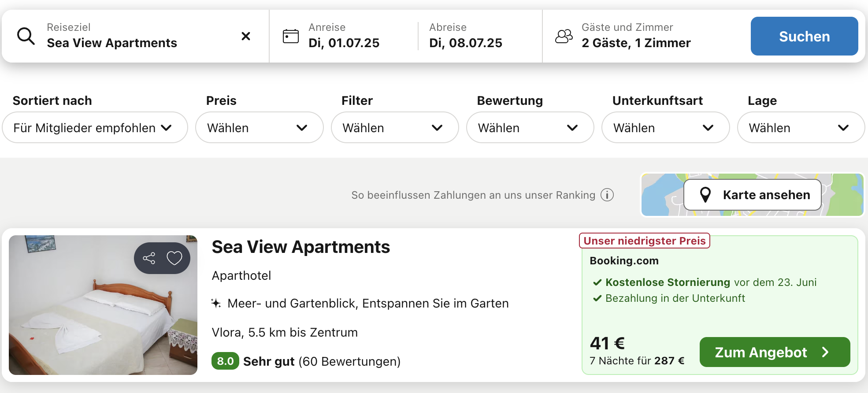Viewport: 868px width, 393px height.
Task: Click the search magnifier icon in Reiseziel
Action: pos(26,36)
